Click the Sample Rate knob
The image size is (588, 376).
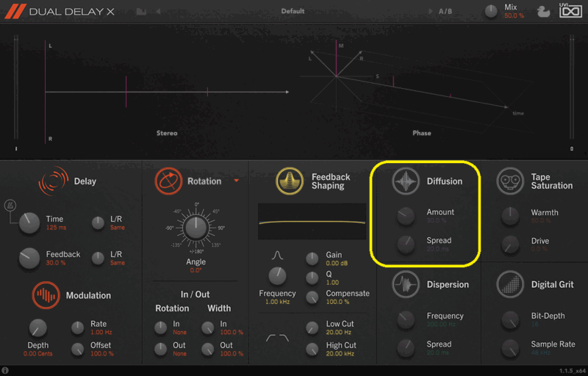[x=510, y=348]
